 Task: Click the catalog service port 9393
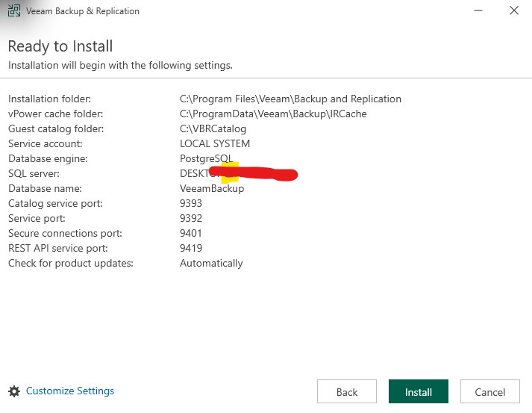pyautogui.click(x=191, y=203)
